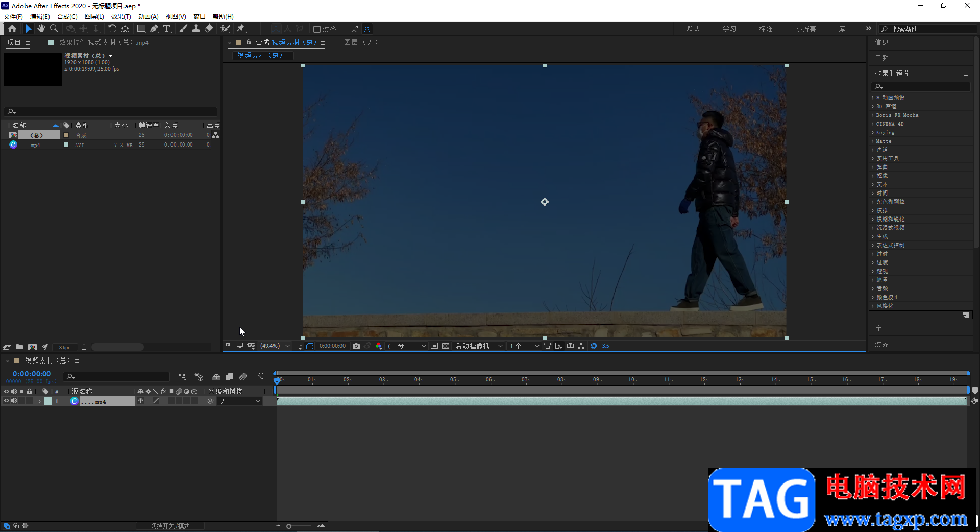Select the Hand tool

(41, 29)
